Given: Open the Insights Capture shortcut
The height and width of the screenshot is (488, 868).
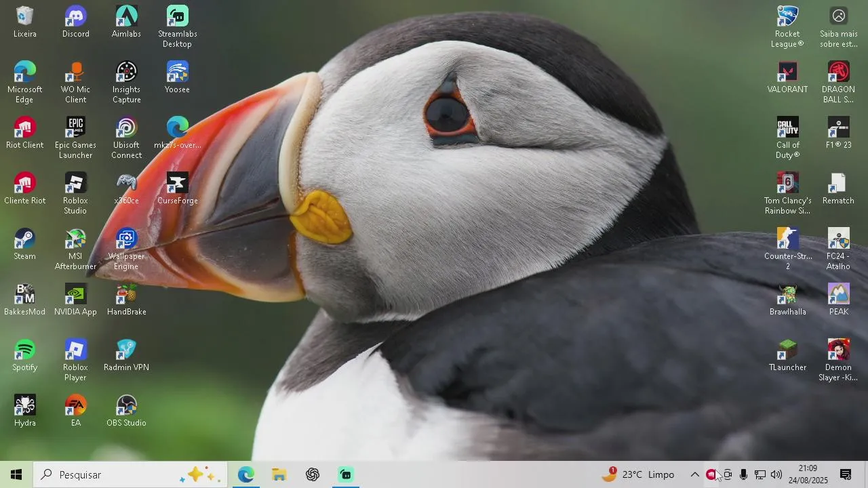Looking at the screenshot, I should (x=126, y=82).
